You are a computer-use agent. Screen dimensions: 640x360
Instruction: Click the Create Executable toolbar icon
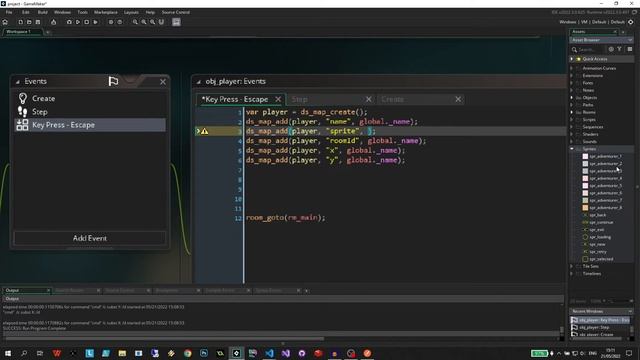pyautogui.click(x=53, y=22)
